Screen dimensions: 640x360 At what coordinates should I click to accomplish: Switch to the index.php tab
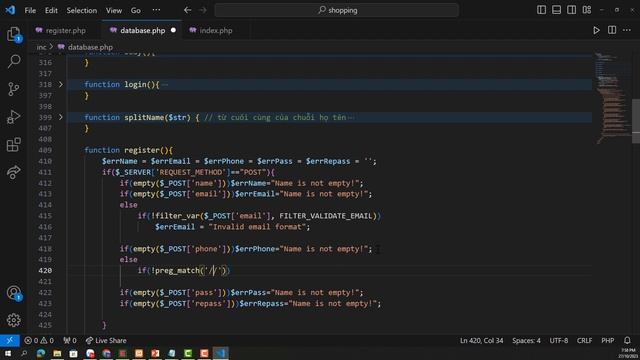point(216,31)
